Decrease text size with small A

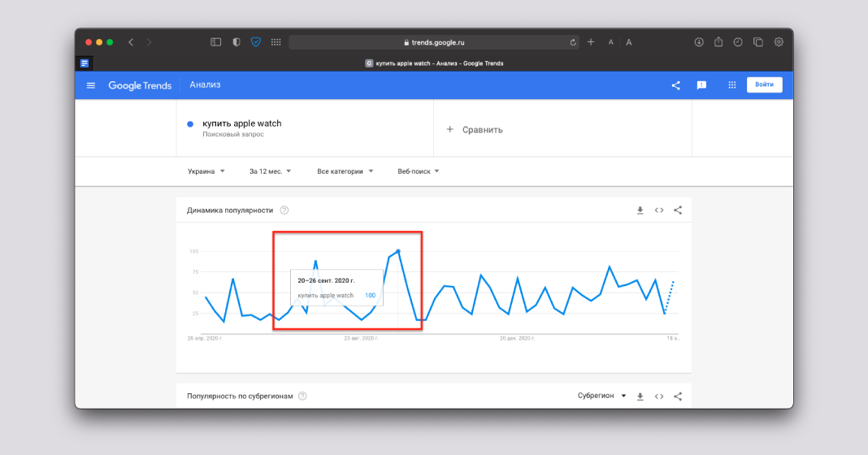610,42
